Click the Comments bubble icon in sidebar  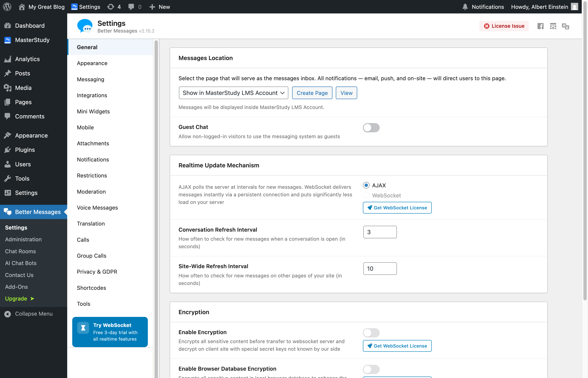click(x=8, y=116)
